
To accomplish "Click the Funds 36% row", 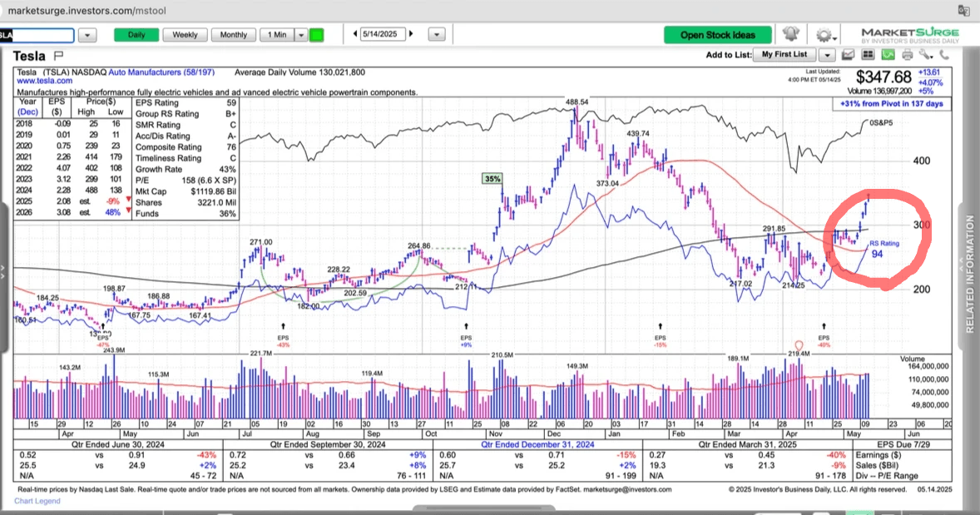I will pyautogui.click(x=186, y=213).
